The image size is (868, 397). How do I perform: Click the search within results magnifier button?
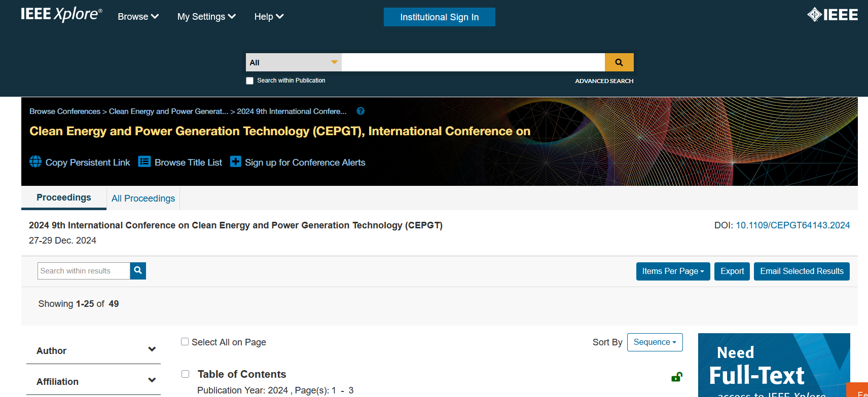[138, 271]
